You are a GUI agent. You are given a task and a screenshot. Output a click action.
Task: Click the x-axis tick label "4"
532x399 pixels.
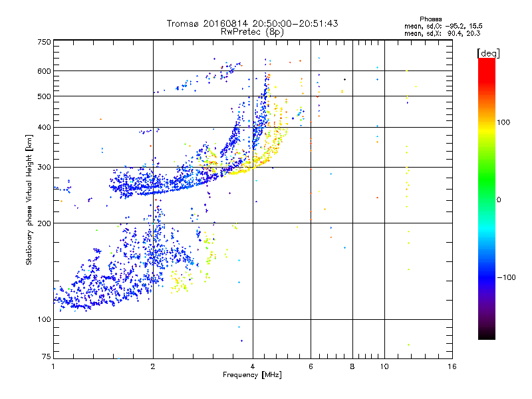point(253,366)
